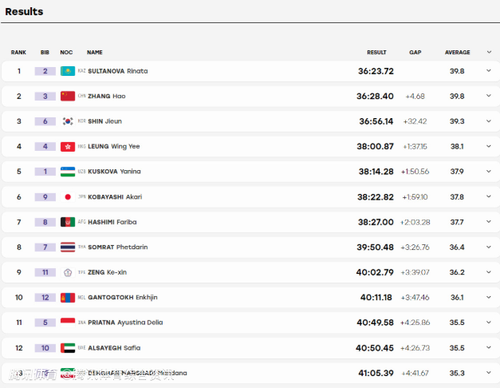Click the South Korea flag beside SHIN Jieun
Screen dimensions: 500x388
point(68,121)
